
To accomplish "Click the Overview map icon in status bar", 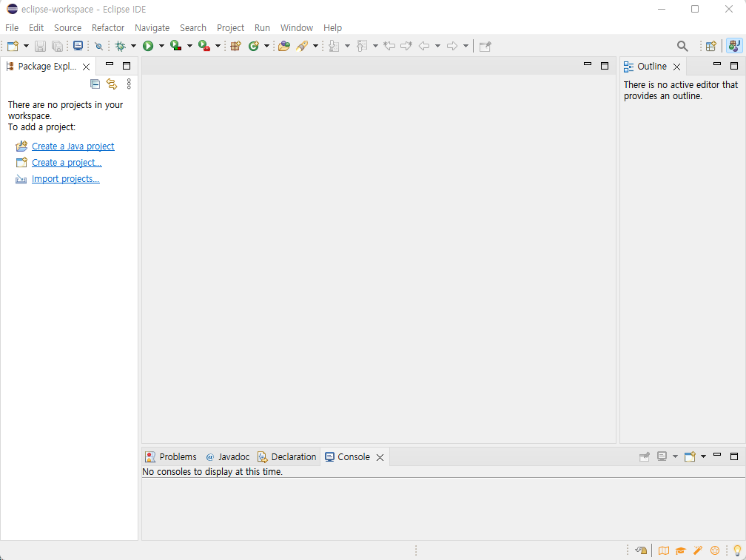I will click(x=664, y=550).
